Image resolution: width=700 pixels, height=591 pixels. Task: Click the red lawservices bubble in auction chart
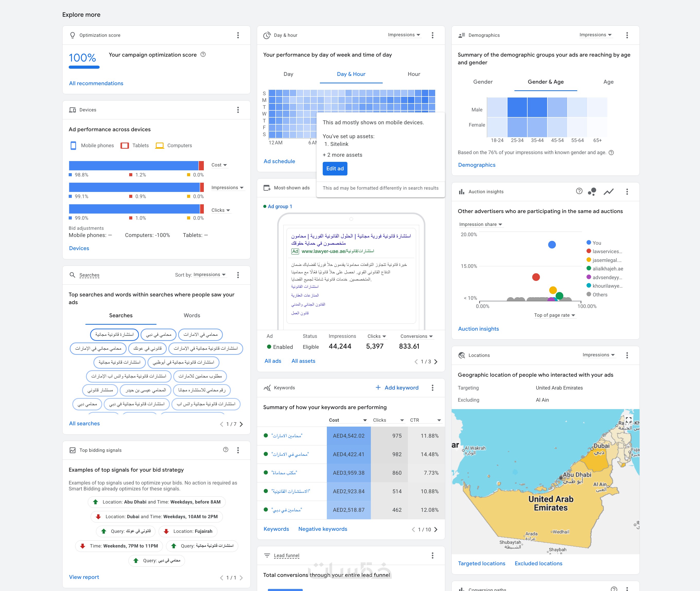click(x=536, y=277)
